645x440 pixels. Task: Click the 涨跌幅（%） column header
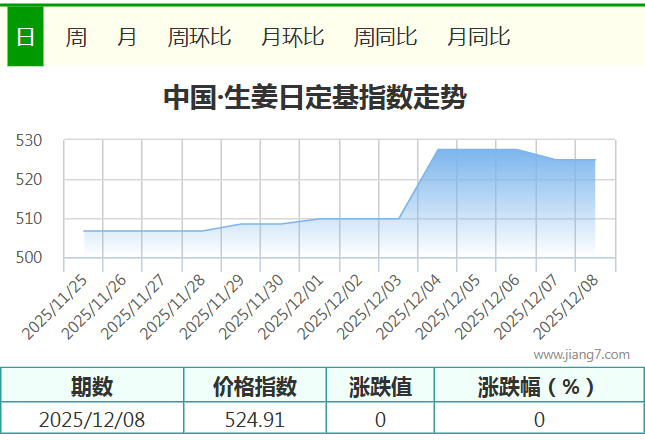pos(537,386)
